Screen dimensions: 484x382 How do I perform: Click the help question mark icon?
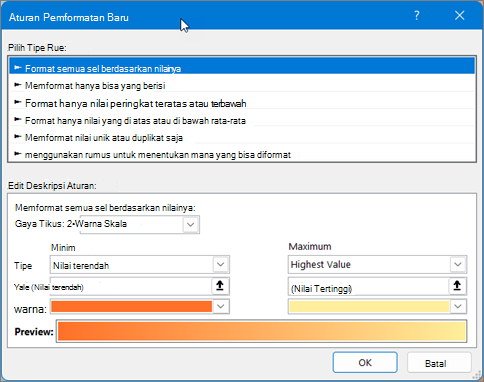[x=417, y=15]
